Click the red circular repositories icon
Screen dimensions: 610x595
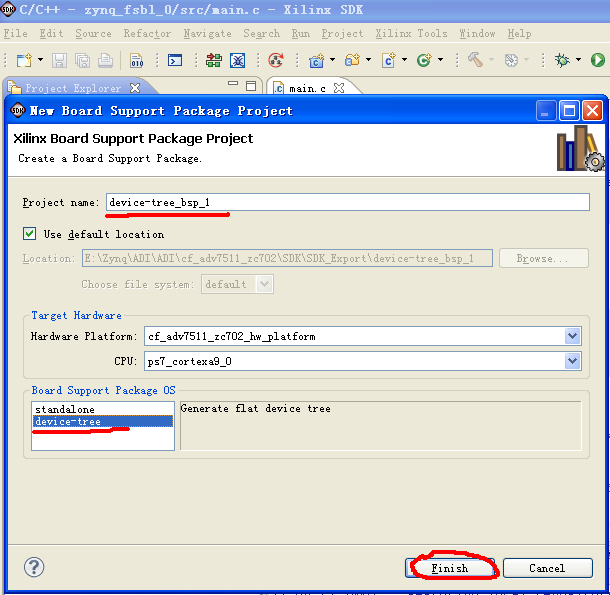pyautogui.click(x=275, y=60)
